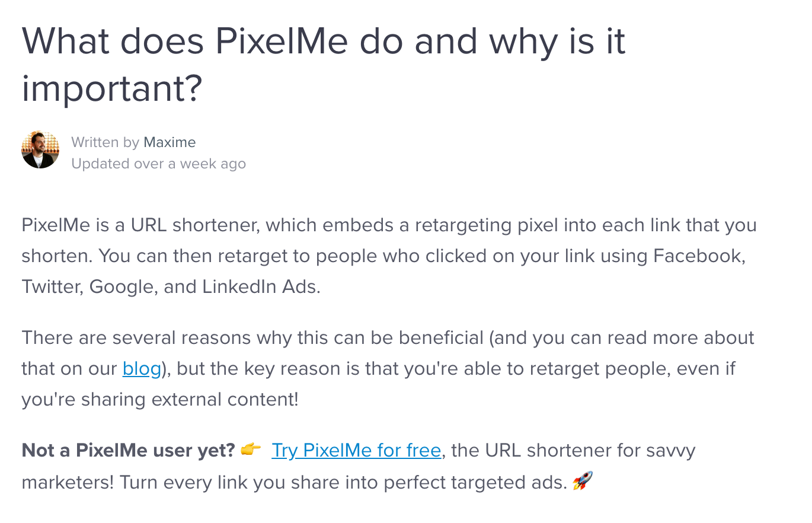
Task: Open the Try PixelMe for free link
Action: click(x=356, y=451)
